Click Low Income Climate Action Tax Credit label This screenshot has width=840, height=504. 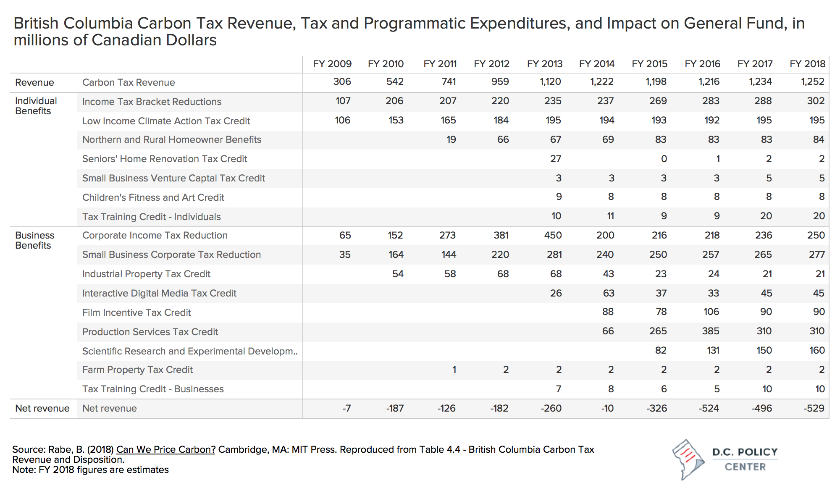(166, 121)
